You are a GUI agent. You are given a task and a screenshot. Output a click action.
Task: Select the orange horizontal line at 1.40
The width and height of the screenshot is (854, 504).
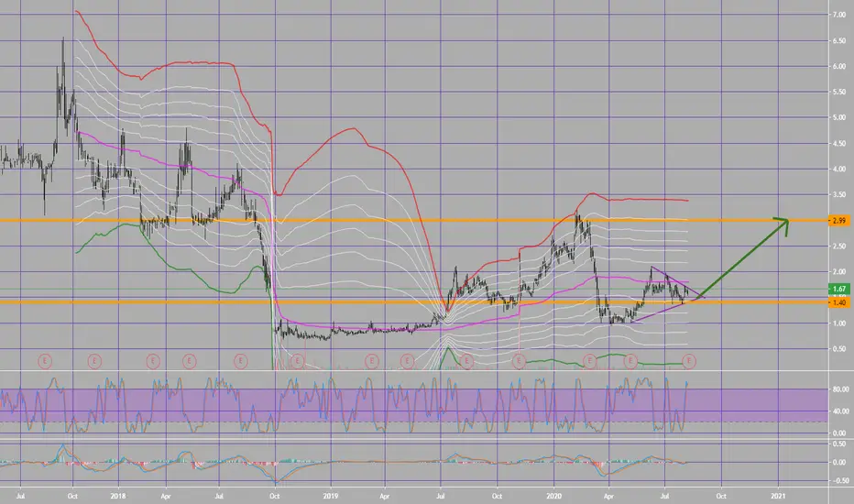(414, 301)
